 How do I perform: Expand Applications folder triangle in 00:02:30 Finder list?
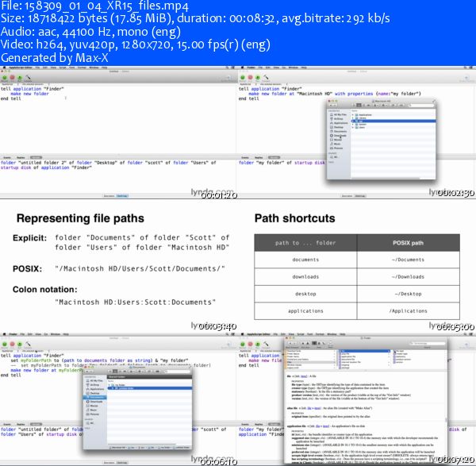tap(353, 115)
